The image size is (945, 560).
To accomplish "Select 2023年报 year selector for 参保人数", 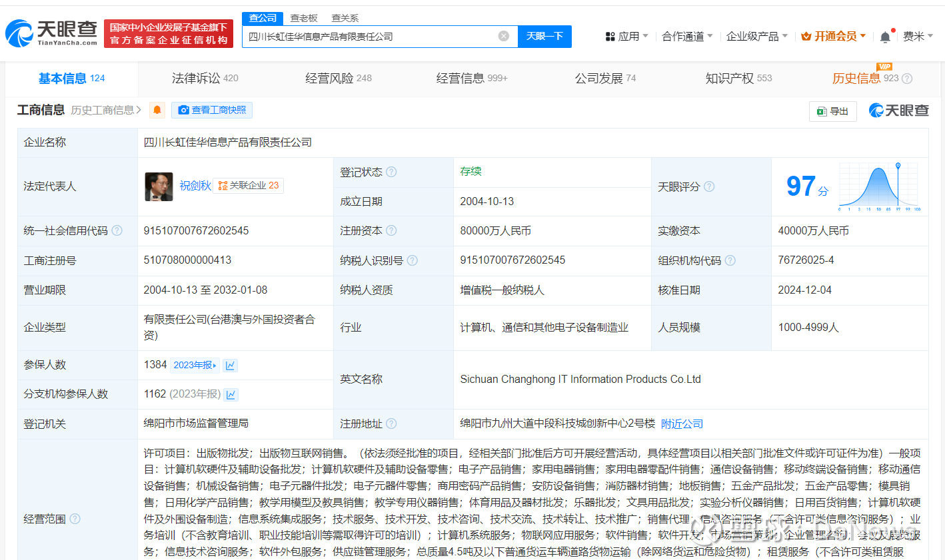I will click(195, 365).
